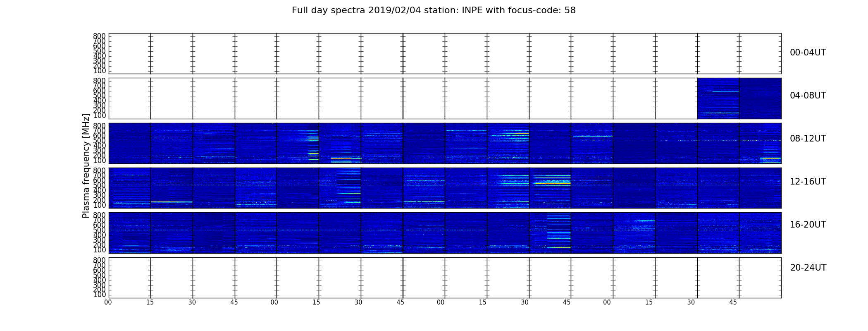Click the '800' tick of the 00-04UT panel
The image size is (868, 331).
99,36
